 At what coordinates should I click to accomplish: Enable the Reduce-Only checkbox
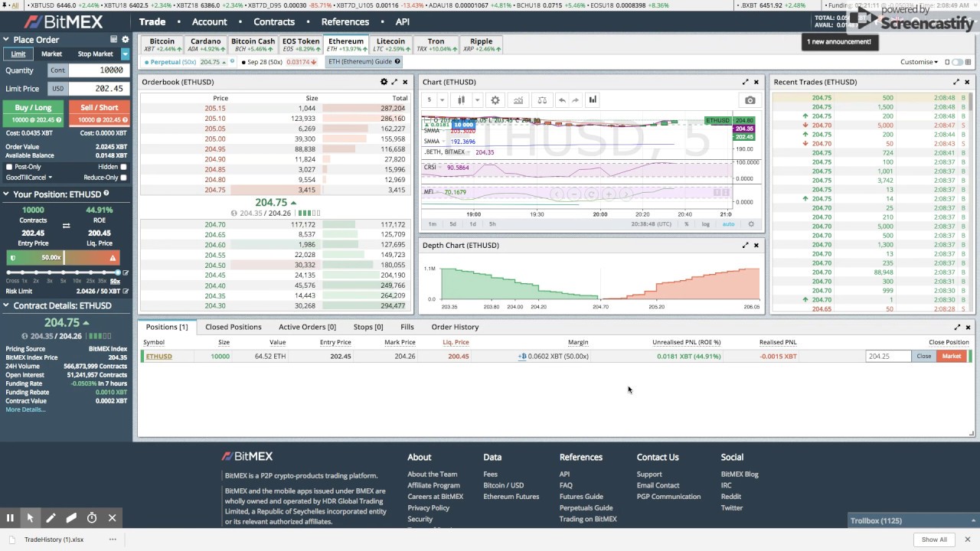(x=123, y=178)
